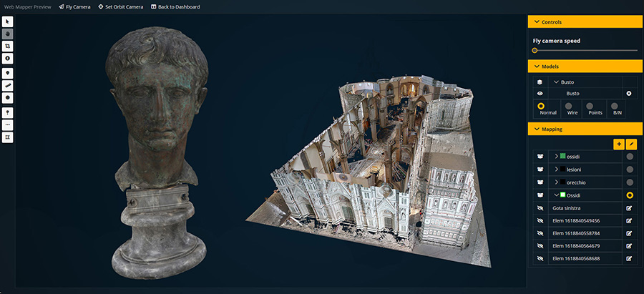Edit element Elem 1618840564679
This screenshot has width=644, height=294.
click(629, 246)
